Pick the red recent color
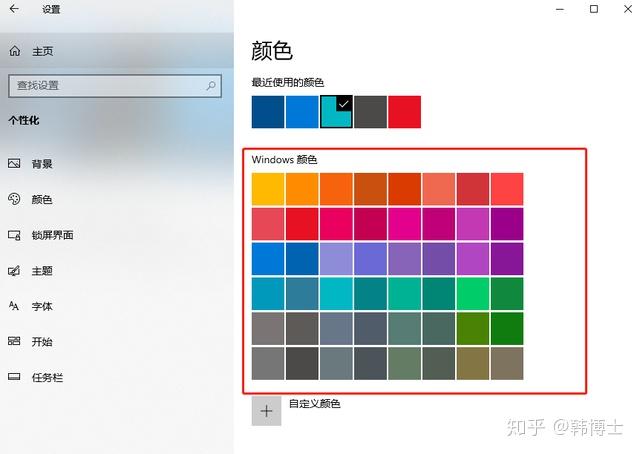 tap(404, 112)
